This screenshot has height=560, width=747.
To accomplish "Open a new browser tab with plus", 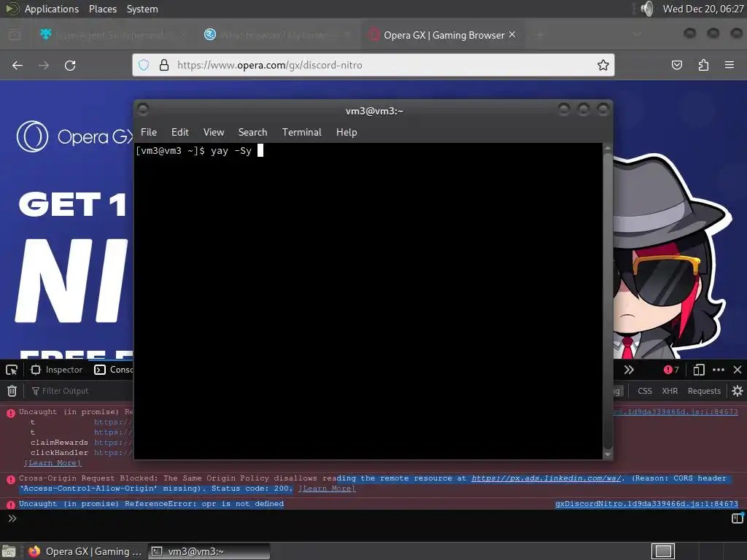I will 540,35.
